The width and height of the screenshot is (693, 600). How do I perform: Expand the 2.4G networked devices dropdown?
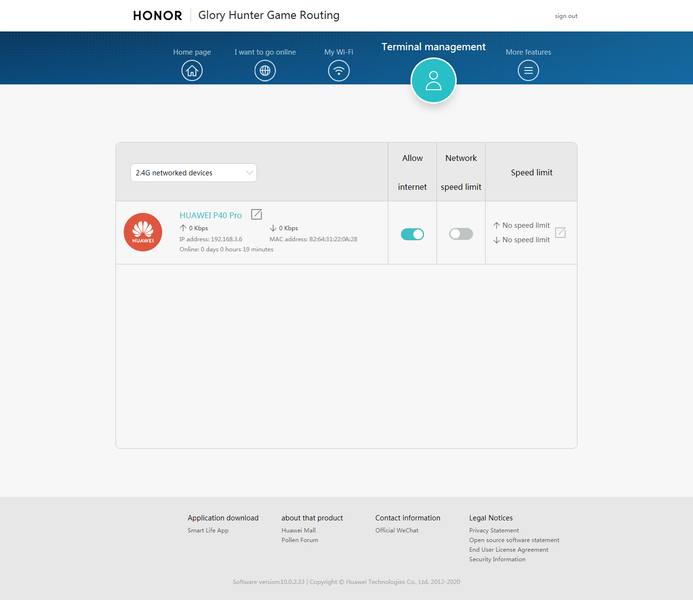coord(194,173)
